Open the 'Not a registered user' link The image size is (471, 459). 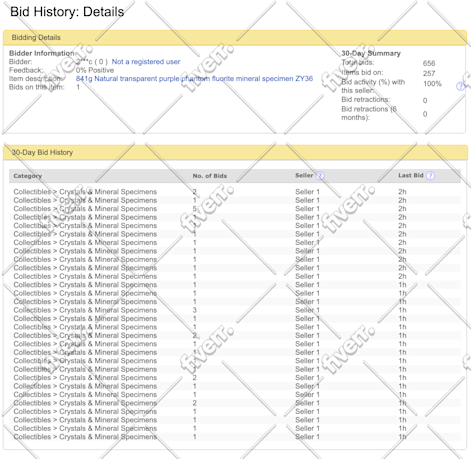[146, 62]
